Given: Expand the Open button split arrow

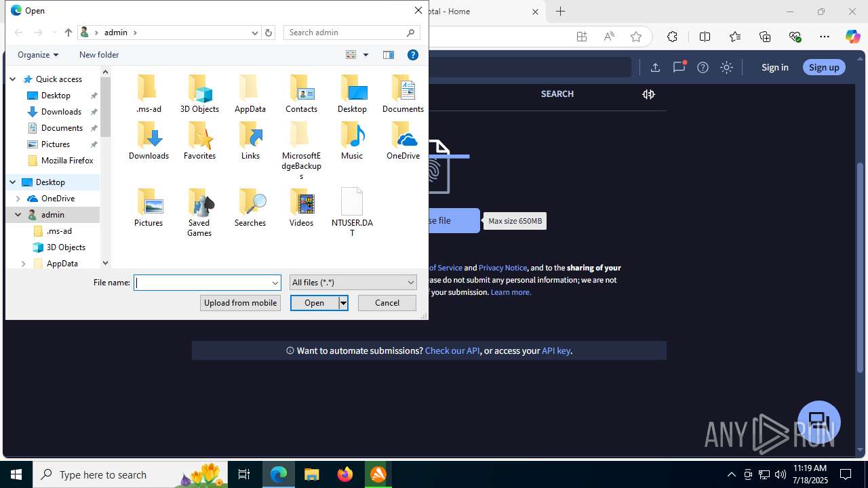Looking at the screenshot, I should pyautogui.click(x=343, y=303).
